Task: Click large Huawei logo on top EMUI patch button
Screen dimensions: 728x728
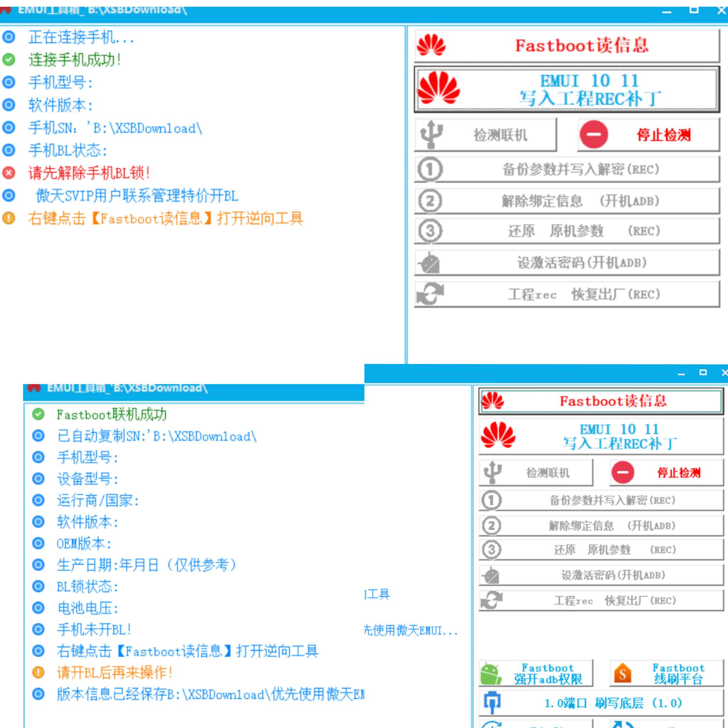Action: coord(439,88)
